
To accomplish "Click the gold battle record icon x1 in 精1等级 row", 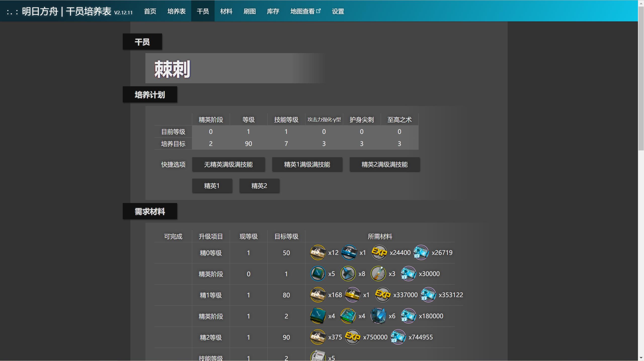I will pyautogui.click(x=353, y=295).
